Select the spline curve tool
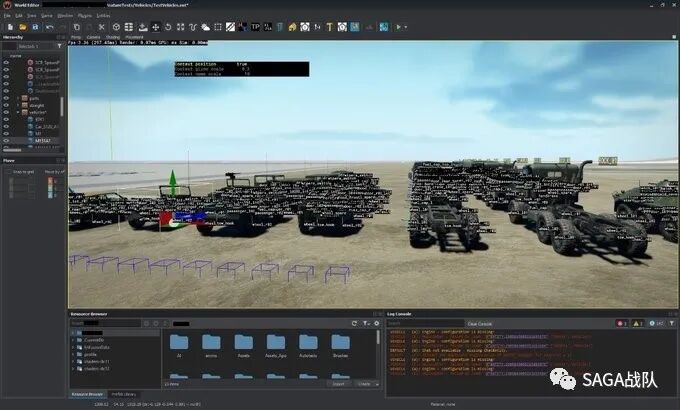Image resolution: width=680 pixels, height=410 pixels. [193, 27]
